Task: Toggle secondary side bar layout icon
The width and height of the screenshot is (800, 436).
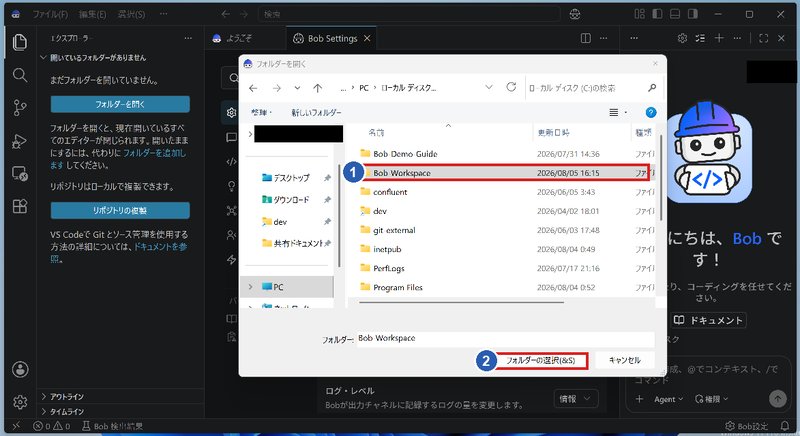Action: click(x=692, y=14)
